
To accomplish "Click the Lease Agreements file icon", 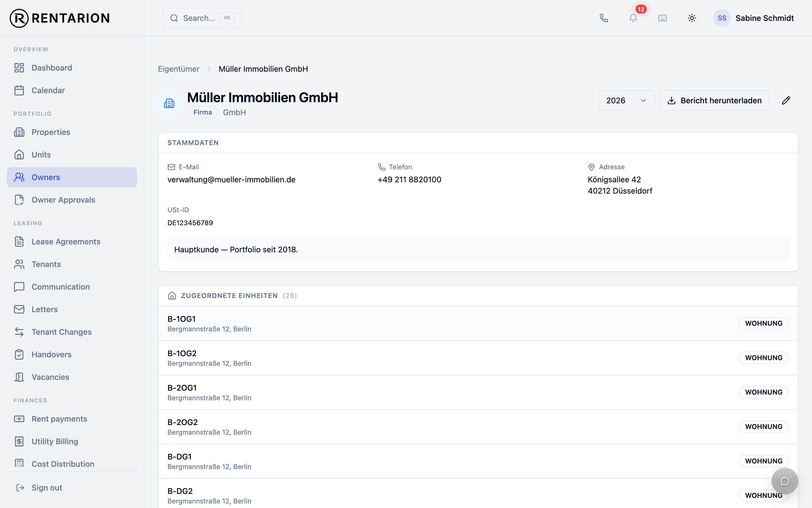I will [x=19, y=242].
